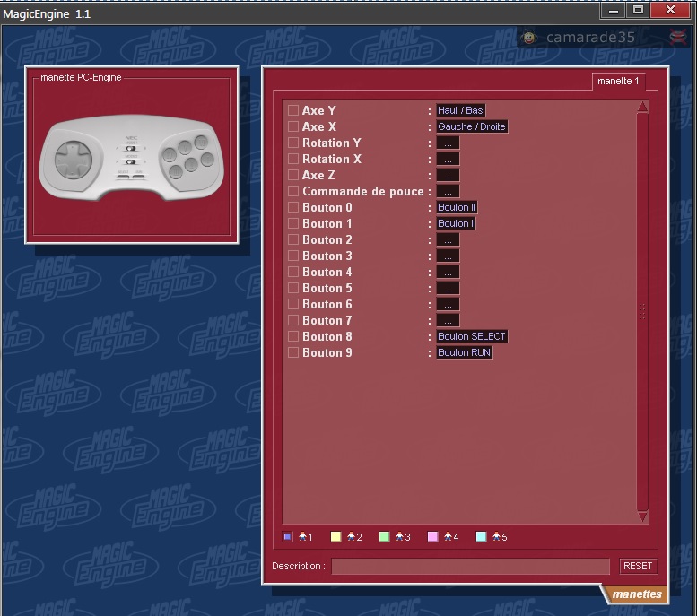Assign a function to Bouton 5

tap(448, 288)
